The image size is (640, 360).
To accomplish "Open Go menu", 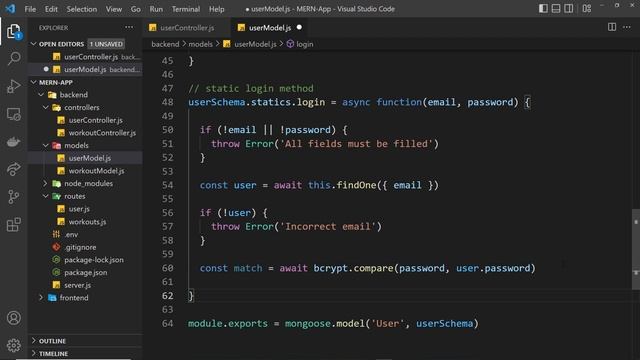I will coord(136,9).
